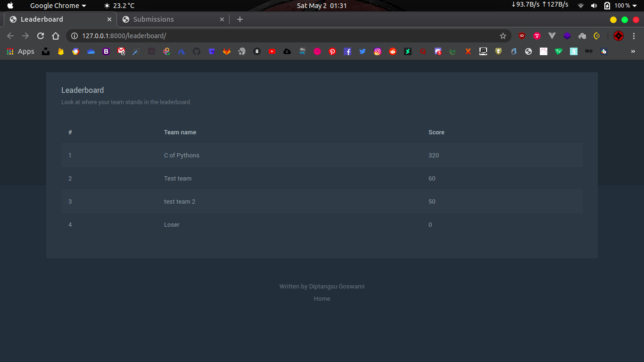Open the Chrome profile avatar
The image size is (644, 362).
[x=619, y=36]
